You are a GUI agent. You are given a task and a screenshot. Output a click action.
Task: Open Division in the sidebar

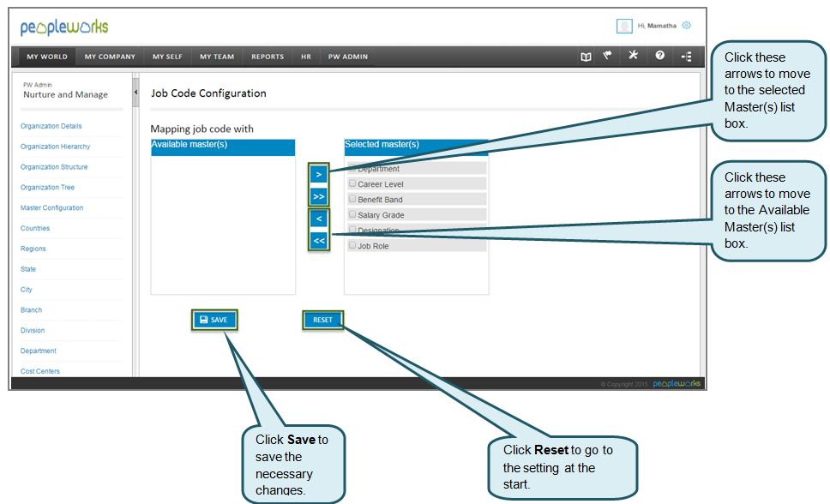click(33, 330)
